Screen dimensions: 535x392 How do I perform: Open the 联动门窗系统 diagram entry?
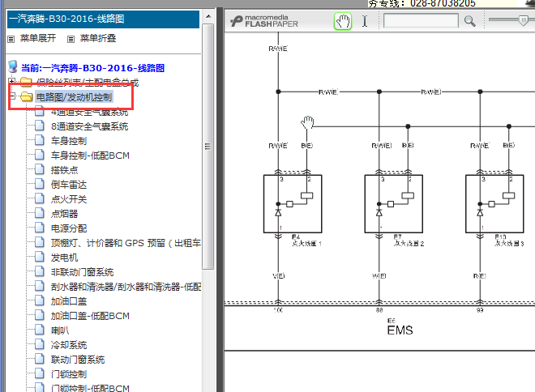click(78, 360)
